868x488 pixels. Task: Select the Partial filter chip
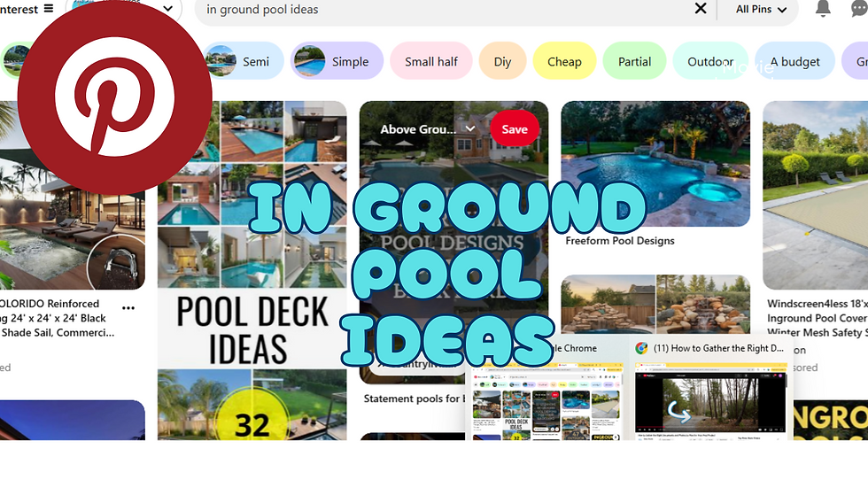tap(634, 61)
